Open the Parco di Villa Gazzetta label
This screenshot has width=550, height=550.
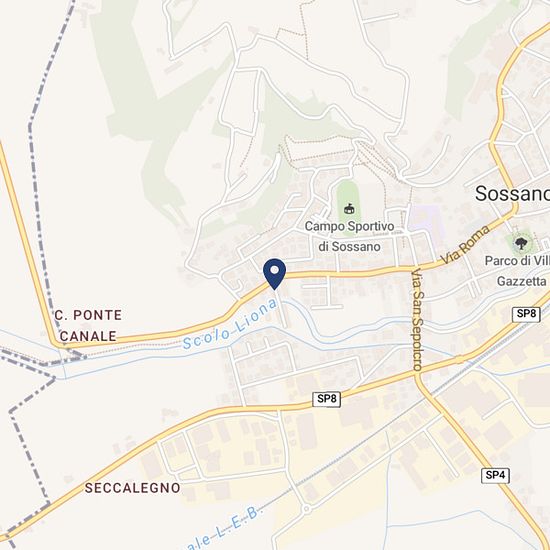[x=518, y=271]
